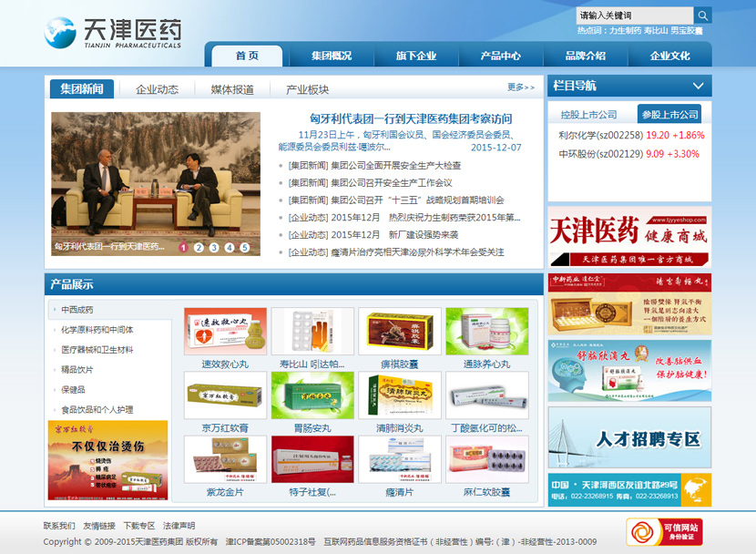Select the 品牌介绍 menu item
756x554 pixels.
coord(586,56)
